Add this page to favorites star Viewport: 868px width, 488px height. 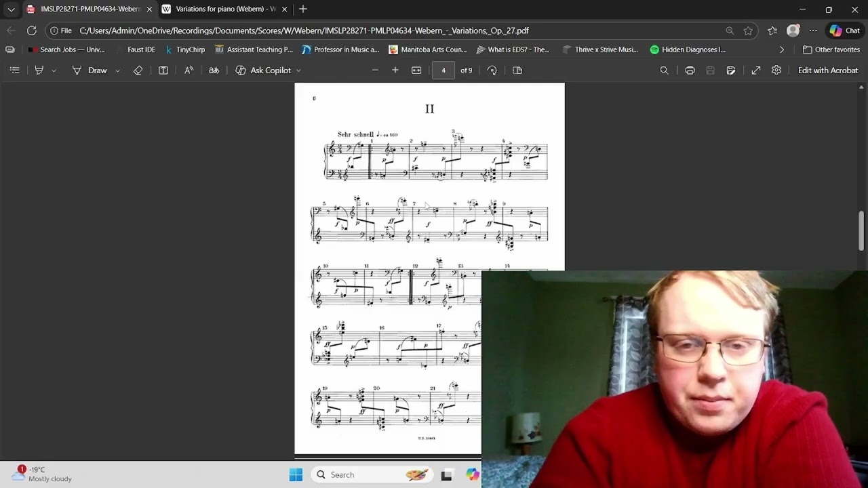[x=748, y=30]
